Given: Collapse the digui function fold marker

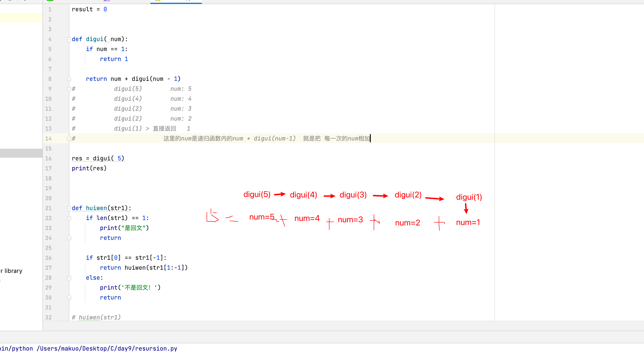Looking at the screenshot, I should [x=69, y=39].
